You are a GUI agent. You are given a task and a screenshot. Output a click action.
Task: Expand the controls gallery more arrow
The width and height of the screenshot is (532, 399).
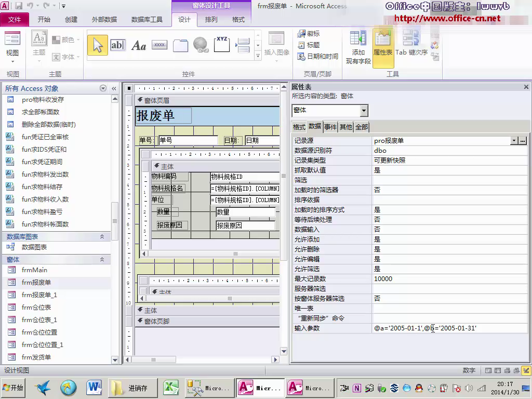point(258,56)
